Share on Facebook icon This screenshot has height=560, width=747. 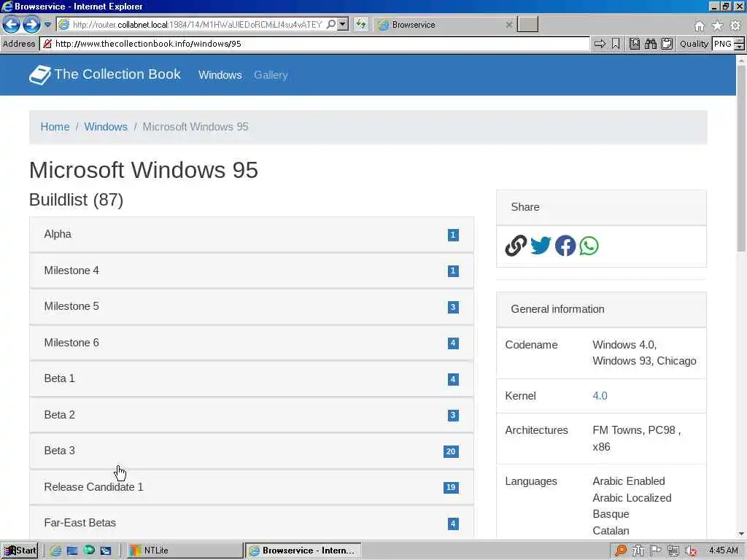pyautogui.click(x=565, y=246)
